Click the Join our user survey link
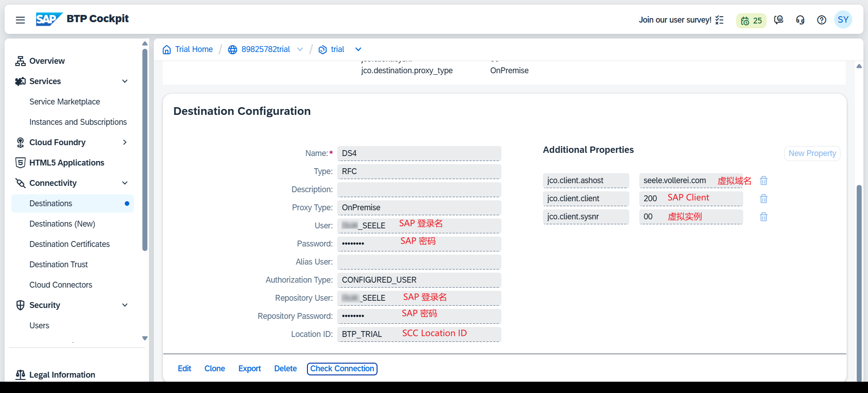 [x=675, y=20]
